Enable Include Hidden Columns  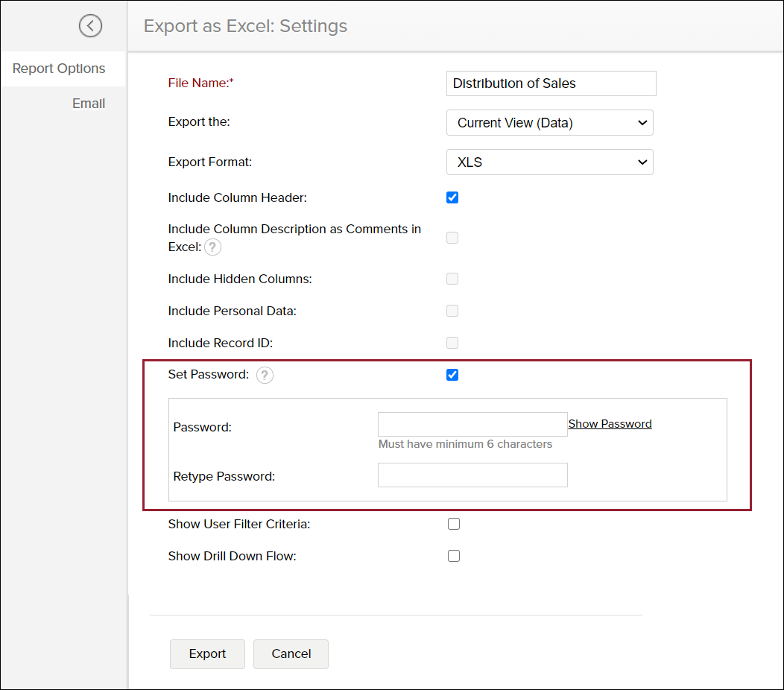pyautogui.click(x=452, y=278)
